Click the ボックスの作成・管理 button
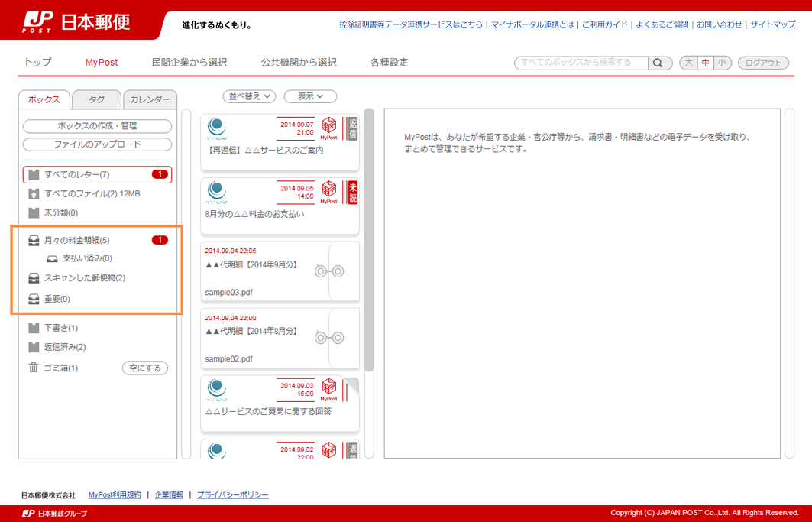The image size is (812, 522). click(97, 126)
